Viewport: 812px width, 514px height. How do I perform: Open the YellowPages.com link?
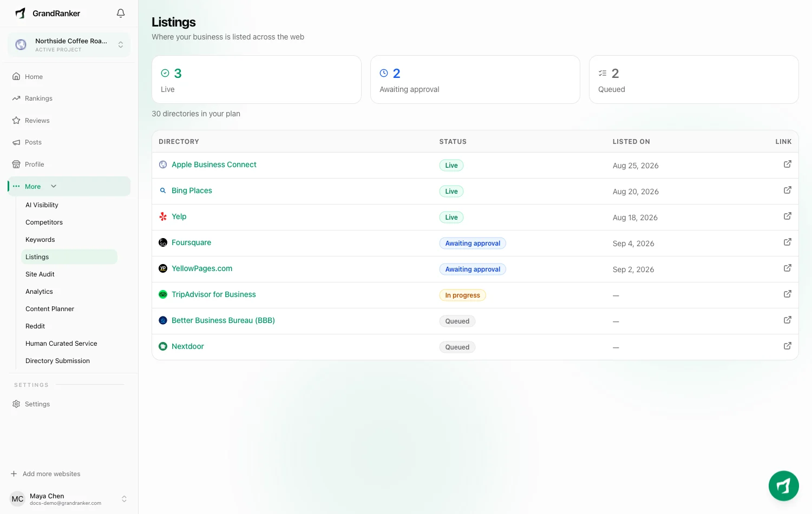[202, 268]
